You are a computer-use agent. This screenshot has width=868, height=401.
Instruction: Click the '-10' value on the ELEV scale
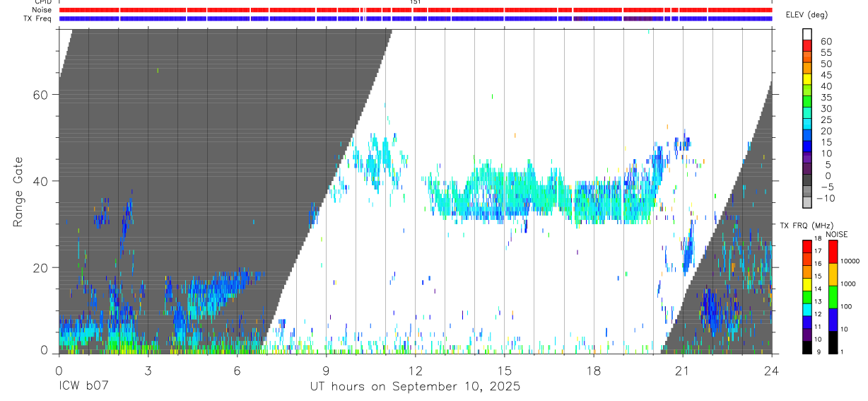826,199
